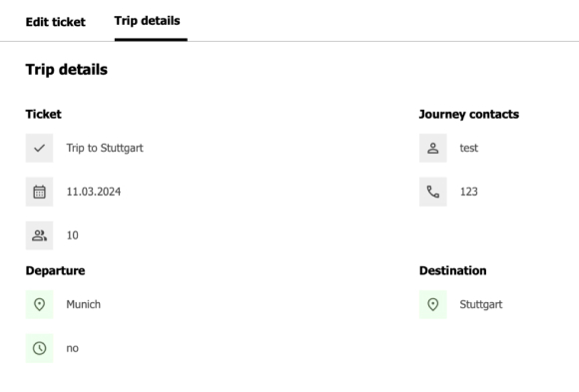Click the clock icon next to no
Screen dimensions: 579x392
tap(39, 348)
